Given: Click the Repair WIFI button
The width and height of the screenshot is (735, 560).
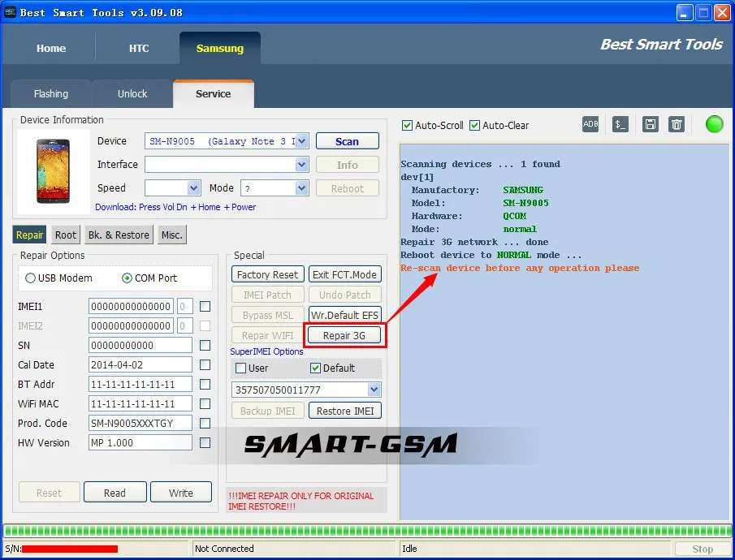Looking at the screenshot, I should 268,335.
